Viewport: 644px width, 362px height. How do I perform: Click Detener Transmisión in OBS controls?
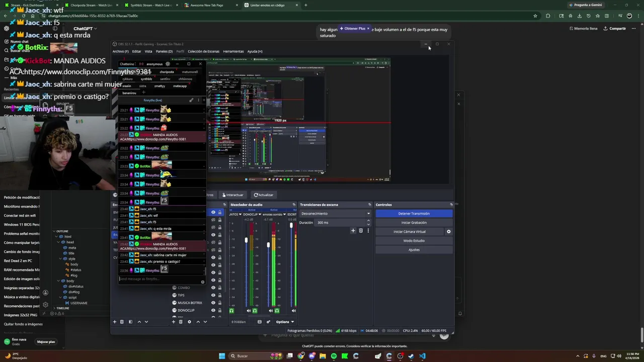[x=414, y=214]
